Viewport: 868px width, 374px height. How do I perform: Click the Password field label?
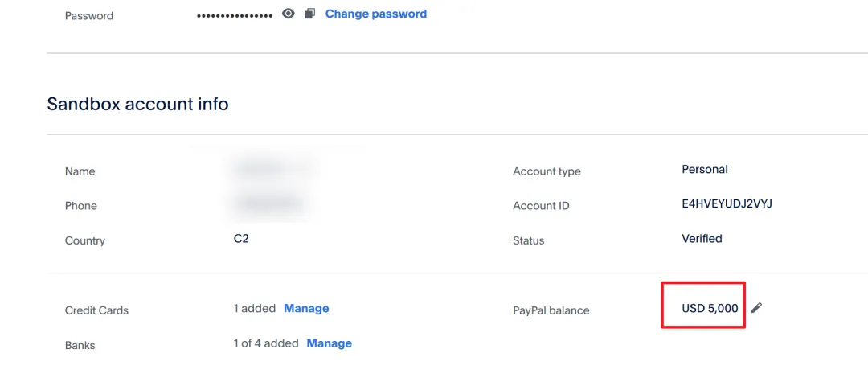pyautogui.click(x=89, y=16)
